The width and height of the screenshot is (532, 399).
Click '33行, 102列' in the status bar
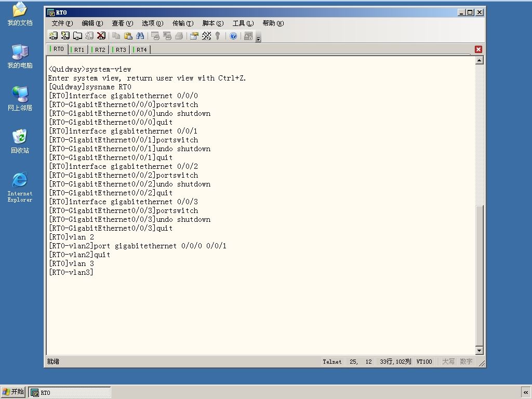pyautogui.click(x=395, y=362)
